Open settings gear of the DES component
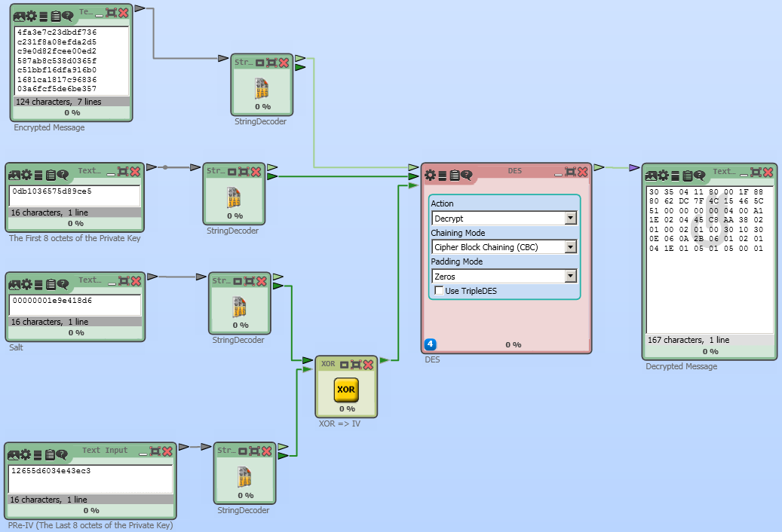This screenshot has width=782, height=532. coord(430,176)
